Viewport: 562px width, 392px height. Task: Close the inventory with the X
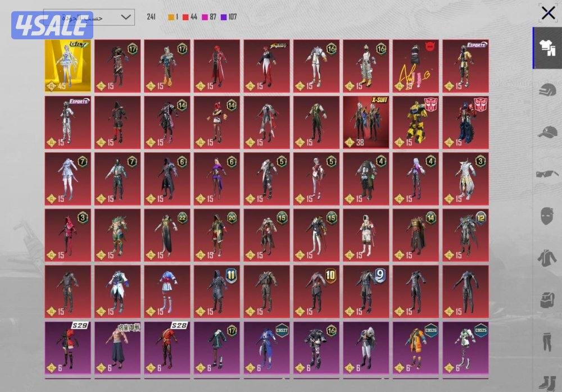click(548, 13)
